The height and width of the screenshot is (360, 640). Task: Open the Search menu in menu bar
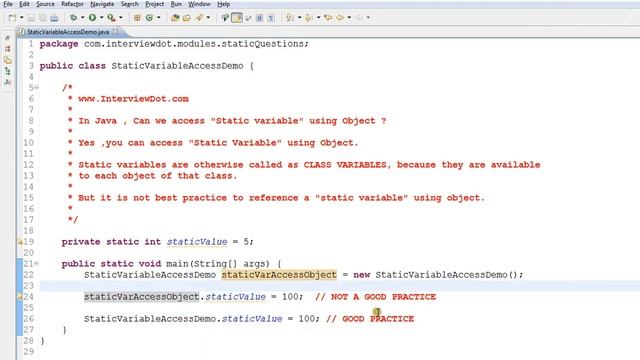point(129,4)
